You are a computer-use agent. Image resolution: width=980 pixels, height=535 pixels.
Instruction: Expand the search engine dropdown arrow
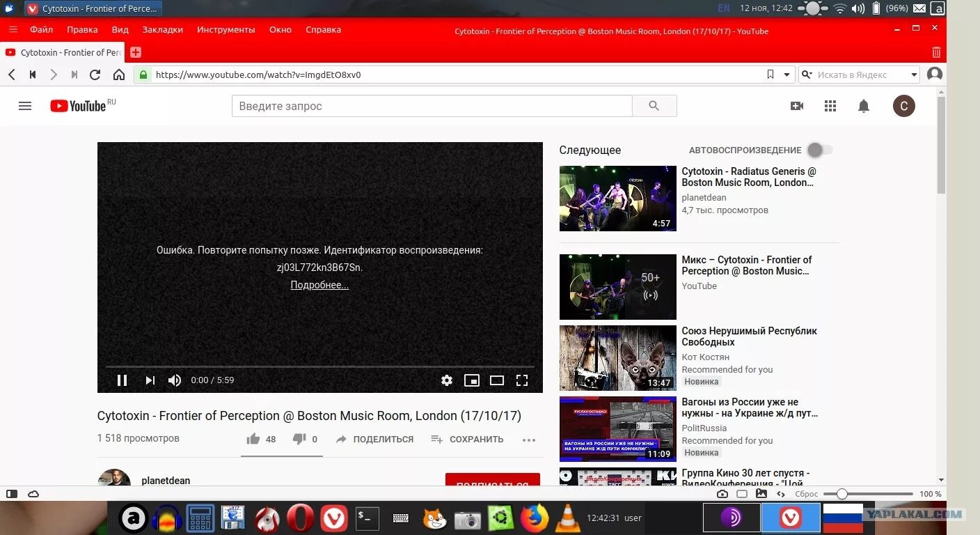[914, 75]
